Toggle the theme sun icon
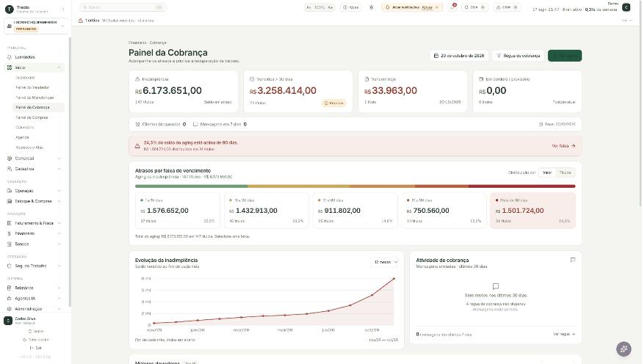 click(372, 7)
